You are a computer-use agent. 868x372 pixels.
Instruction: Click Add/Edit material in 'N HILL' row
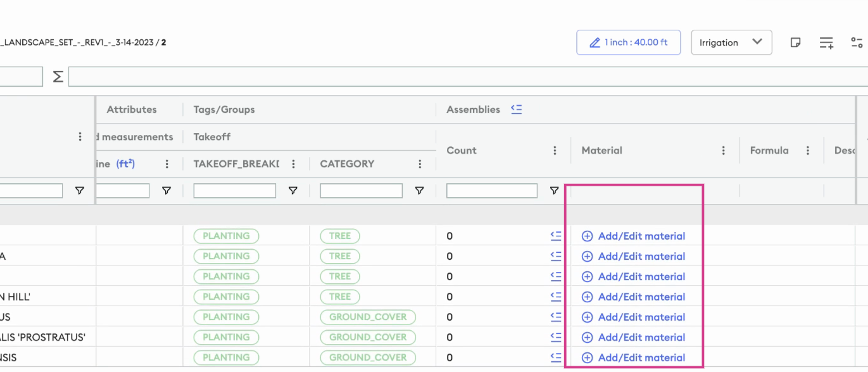click(x=633, y=297)
